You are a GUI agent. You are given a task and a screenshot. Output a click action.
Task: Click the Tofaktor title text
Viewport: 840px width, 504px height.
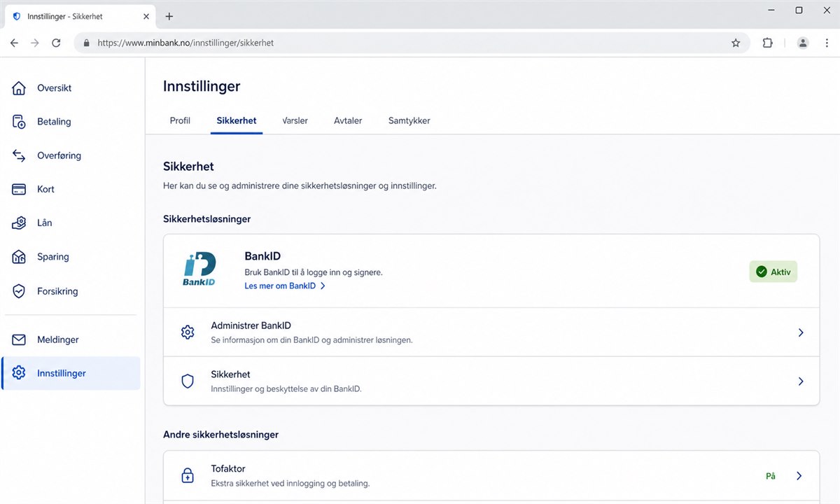pos(228,469)
